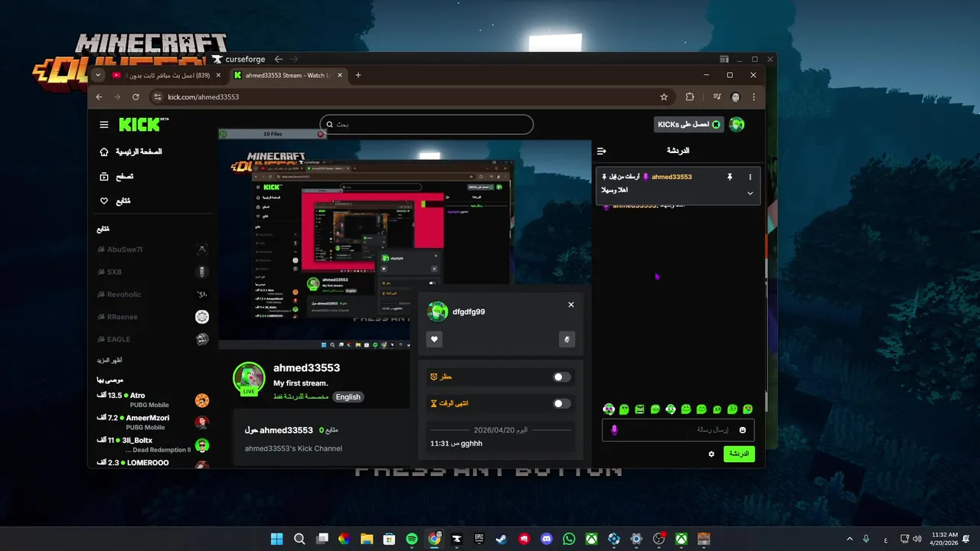Unpin the pinned chat message
This screenshot has width=980, height=551.
click(x=730, y=177)
